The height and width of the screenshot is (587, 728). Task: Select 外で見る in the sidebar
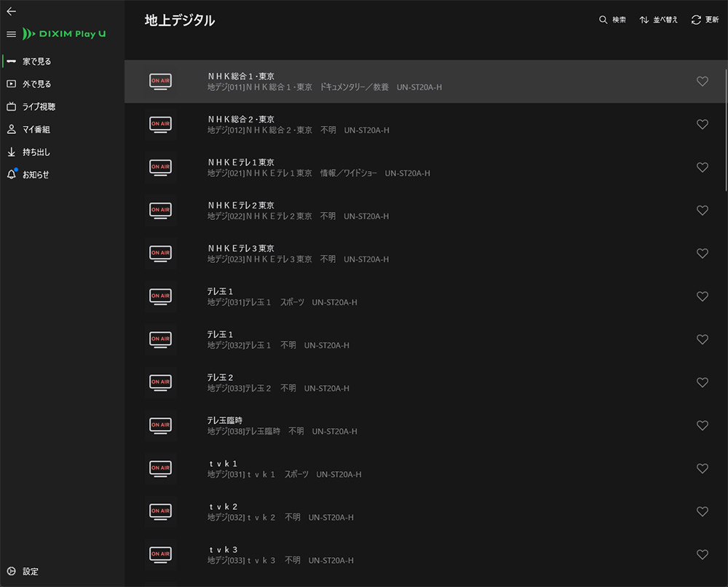pos(36,84)
